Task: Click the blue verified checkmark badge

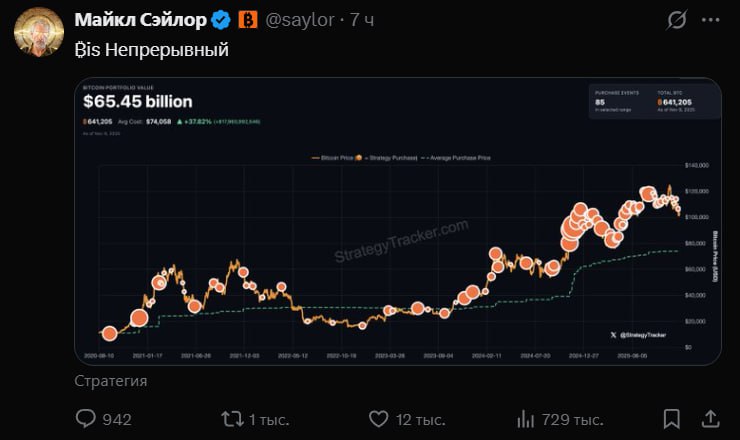Action: (x=219, y=20)
